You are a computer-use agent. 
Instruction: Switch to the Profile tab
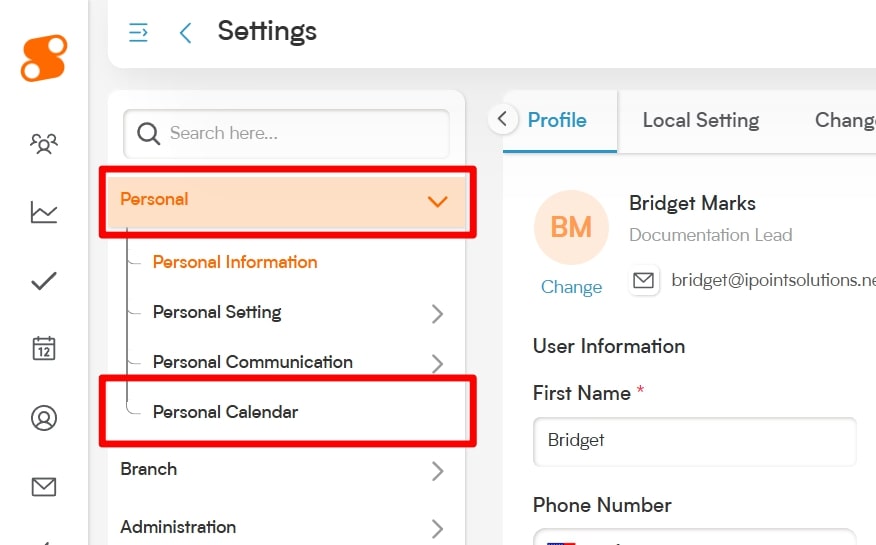(x=557, y=121)
